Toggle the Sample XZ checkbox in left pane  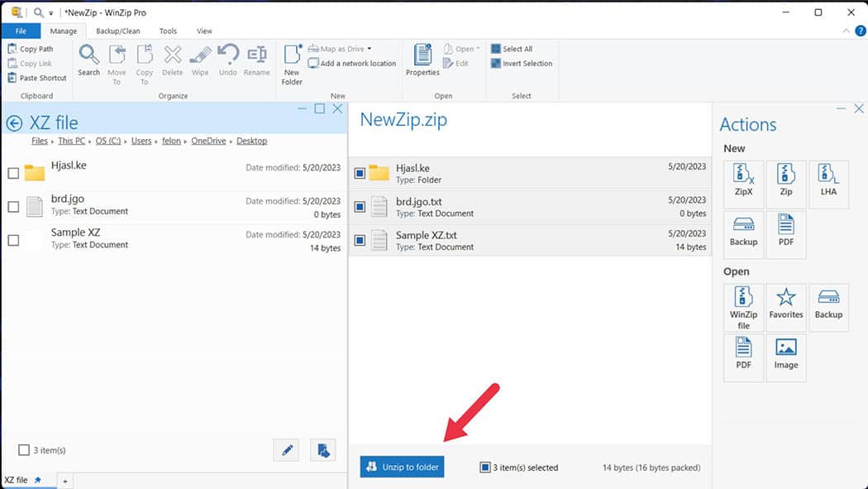(12, 239)
